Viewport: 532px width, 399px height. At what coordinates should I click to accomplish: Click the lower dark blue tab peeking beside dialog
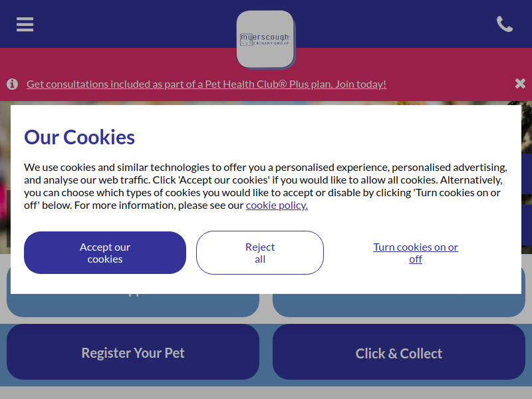(527, 225)
